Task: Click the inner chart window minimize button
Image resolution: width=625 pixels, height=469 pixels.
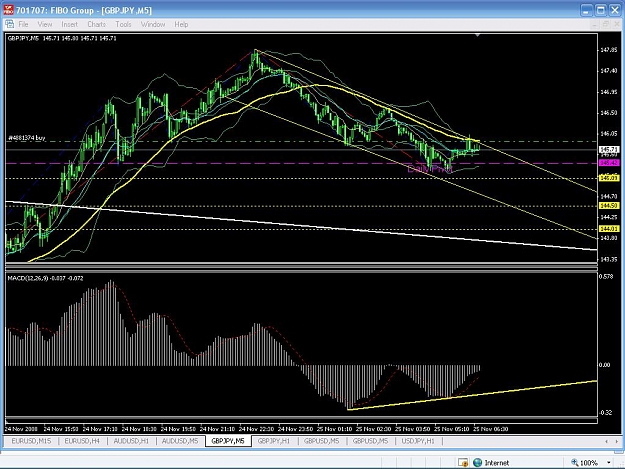Action: [595, 25]
